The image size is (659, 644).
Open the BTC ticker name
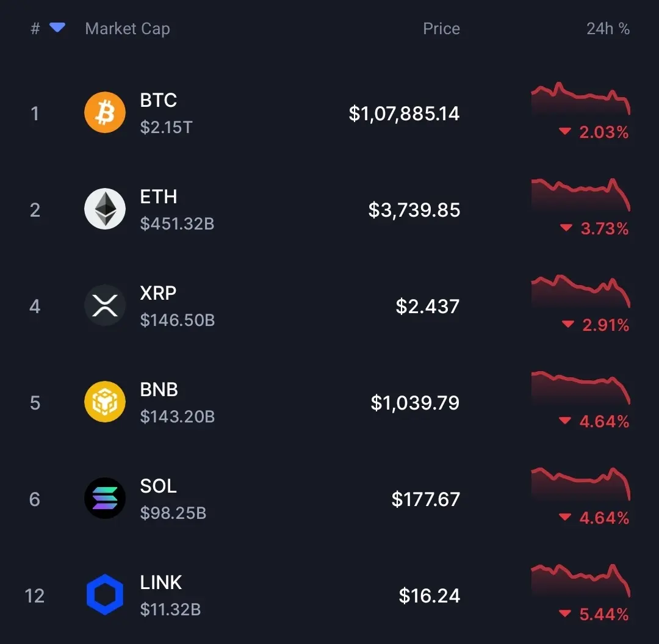(159, 101)
